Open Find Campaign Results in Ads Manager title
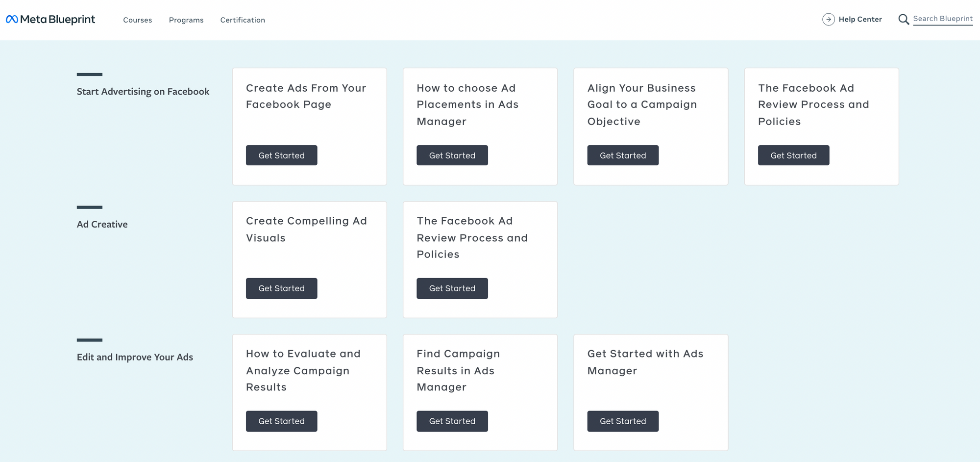 (459, 370)
